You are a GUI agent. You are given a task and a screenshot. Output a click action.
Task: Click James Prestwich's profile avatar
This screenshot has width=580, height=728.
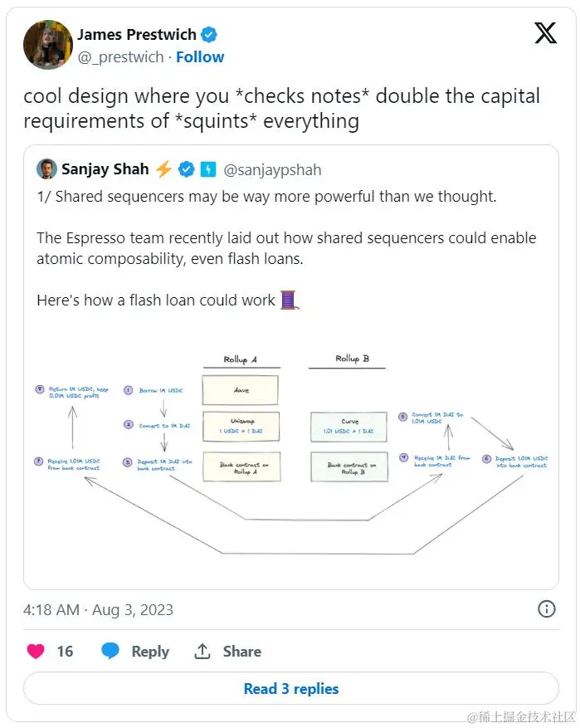(x=47, y=44)
